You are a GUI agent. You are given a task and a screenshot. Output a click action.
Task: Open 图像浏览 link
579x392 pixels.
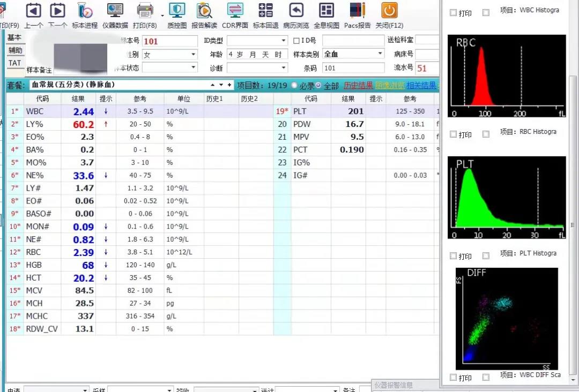point(390,86)
